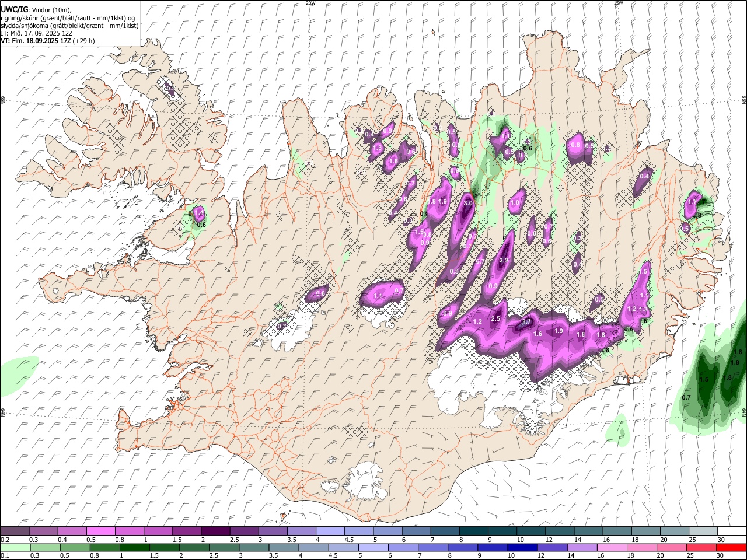Click the 'IT: Mið. 17. 09. 2025 12Z' initial time line
The height and width of the screenshot is (560, 747).
(x=37, y=33)
